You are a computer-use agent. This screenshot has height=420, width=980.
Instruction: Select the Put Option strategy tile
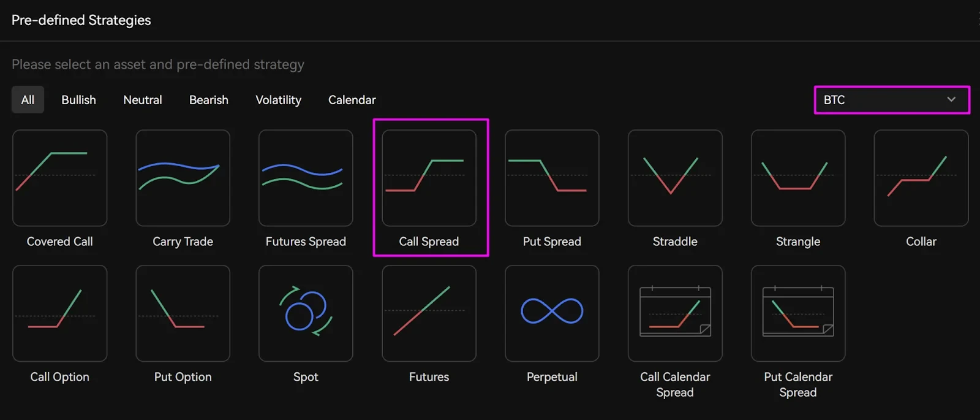tap(183, 313)
